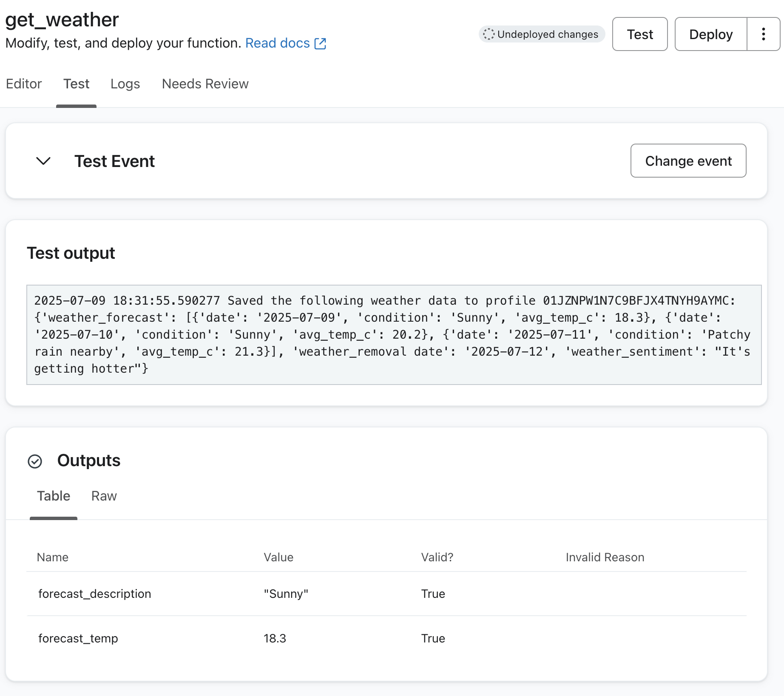
Task: Click the "Sunny" value cell
Action: click(286, 594)
